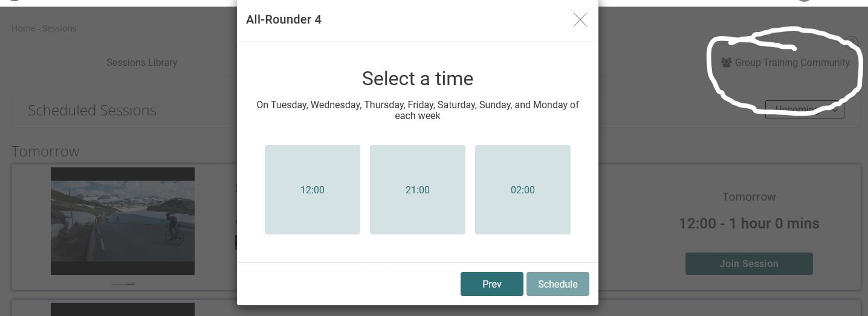Click the Group Training Community people icon
Viewport: 868px width, 316px height.
pyautogui.click(x=727, y=62)
